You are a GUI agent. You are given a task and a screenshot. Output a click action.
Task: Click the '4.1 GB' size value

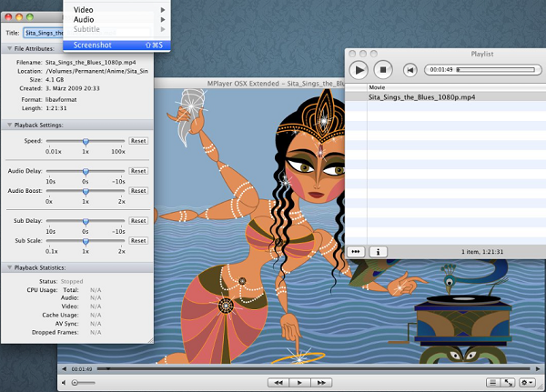55,80
